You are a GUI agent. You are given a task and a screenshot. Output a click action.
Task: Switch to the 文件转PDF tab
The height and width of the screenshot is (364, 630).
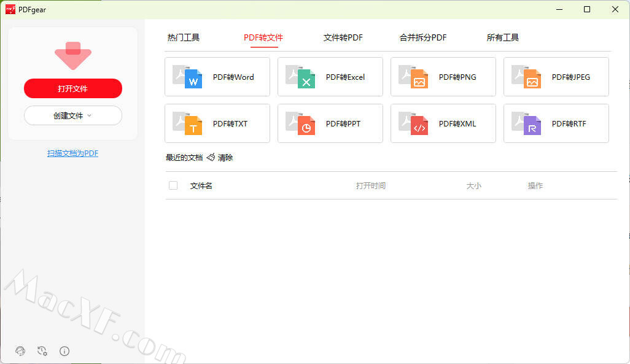343,37
